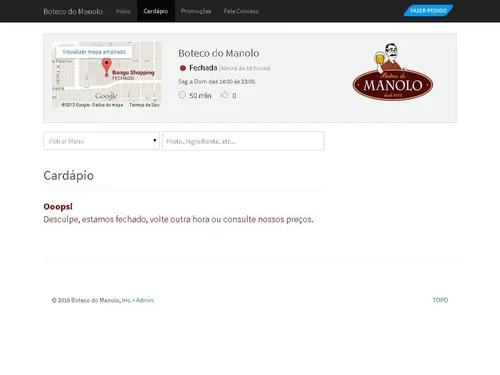Go to Promoções page
Viewport: 500px width, 375px height.
tap(196, 11)
